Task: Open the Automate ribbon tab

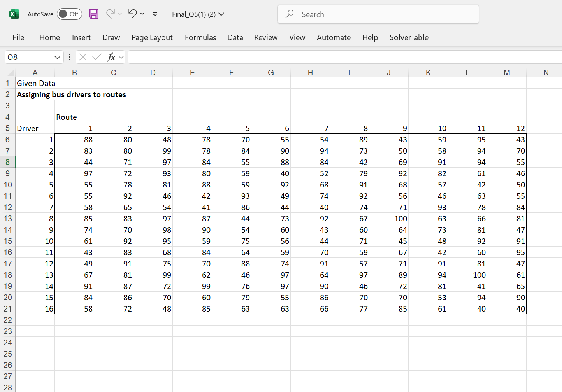Action: point(334,37)
